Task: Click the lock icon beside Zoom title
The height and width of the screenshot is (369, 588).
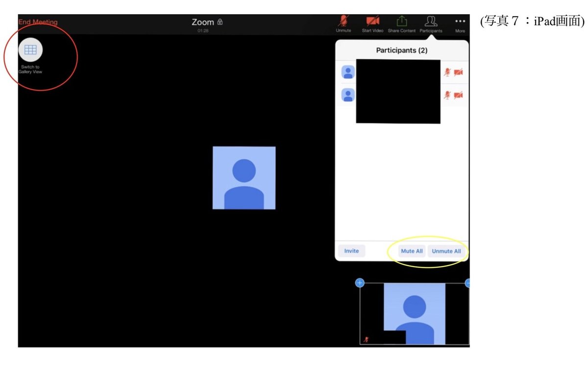Action: (220, 22)
